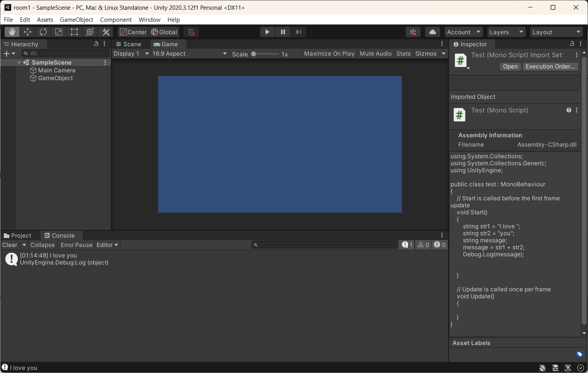Toggle warning message filter in Console

(423, 245)
